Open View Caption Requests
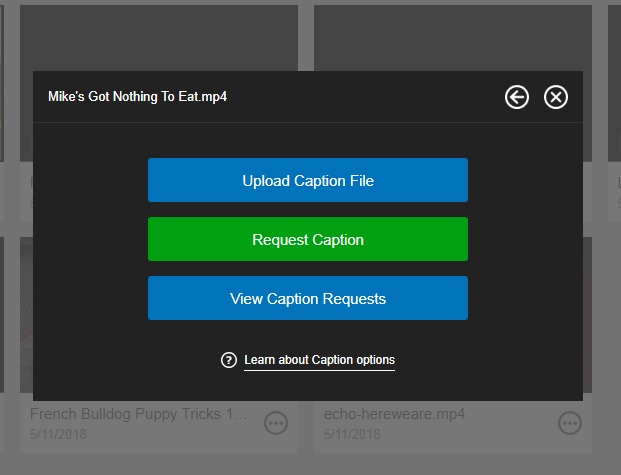The height and width of the screenshot is (475, 621). pos(307,299)
